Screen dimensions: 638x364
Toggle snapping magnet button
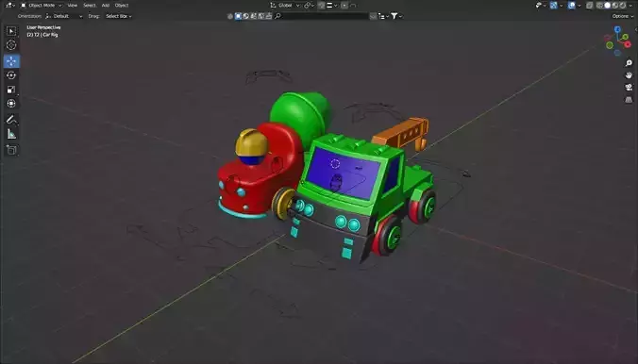click(x=322, y=6)
